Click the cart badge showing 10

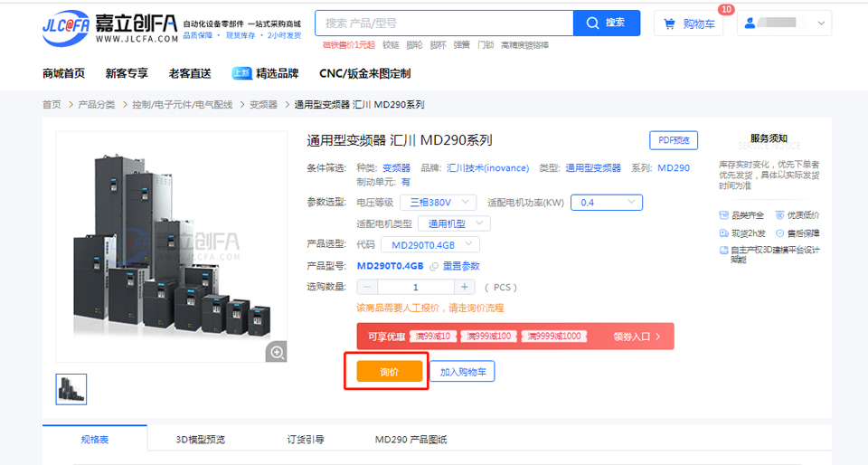(726, 9)
